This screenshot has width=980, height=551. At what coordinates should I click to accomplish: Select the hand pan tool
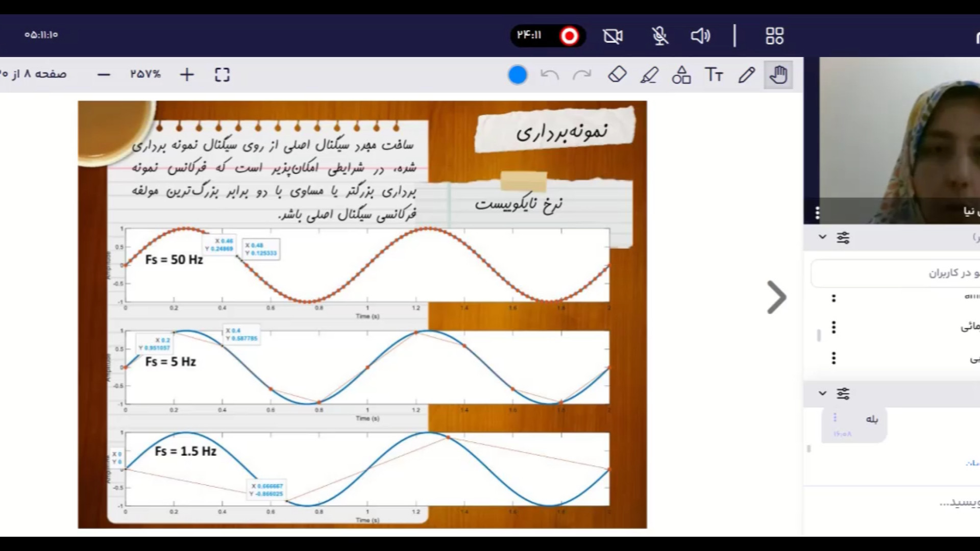tap(778, 75)
